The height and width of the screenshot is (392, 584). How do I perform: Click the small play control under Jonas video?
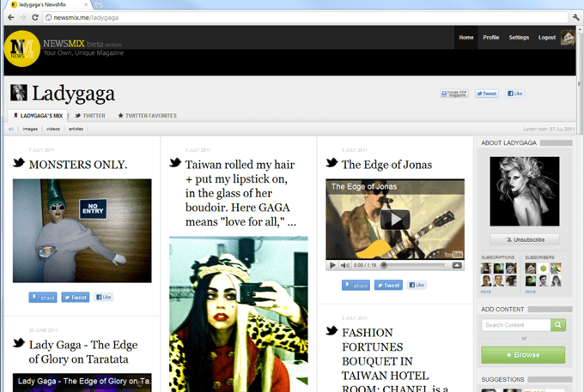click(332, 265)
